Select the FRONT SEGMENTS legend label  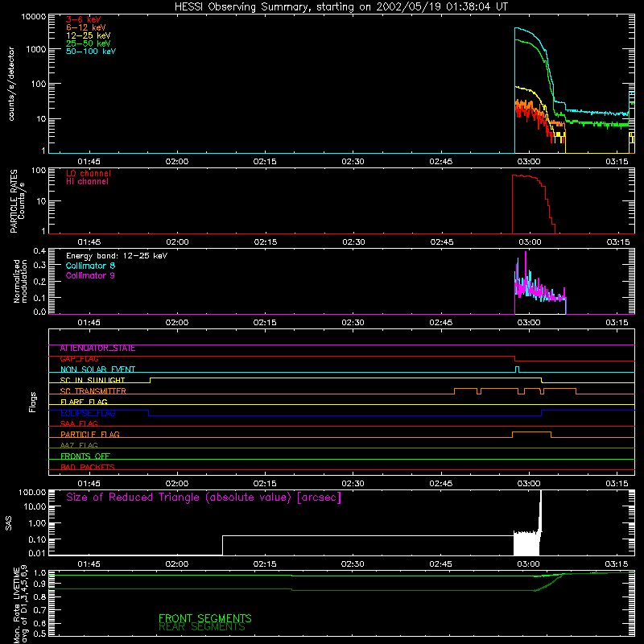pos(205,618)
